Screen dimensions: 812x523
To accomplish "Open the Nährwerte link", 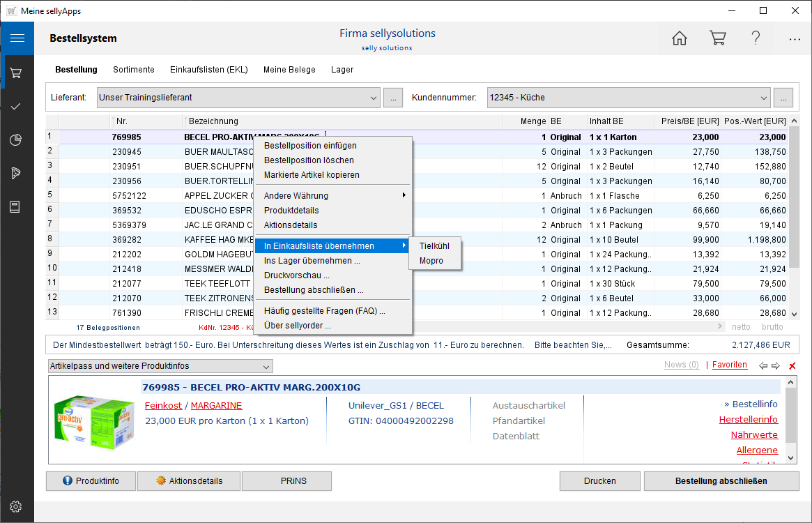I will coord(754,435).
